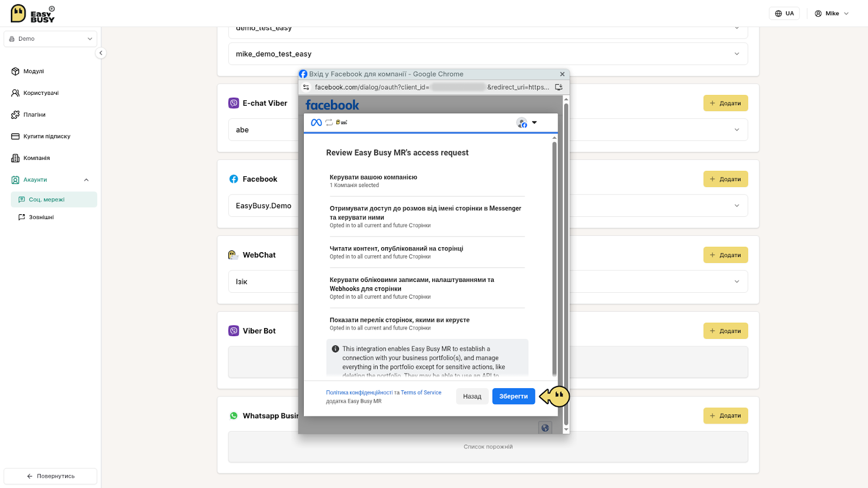This screenshot has width=868, height=488.
Task: Select Соц. мережі submenu item
Action: coord(54,200)
